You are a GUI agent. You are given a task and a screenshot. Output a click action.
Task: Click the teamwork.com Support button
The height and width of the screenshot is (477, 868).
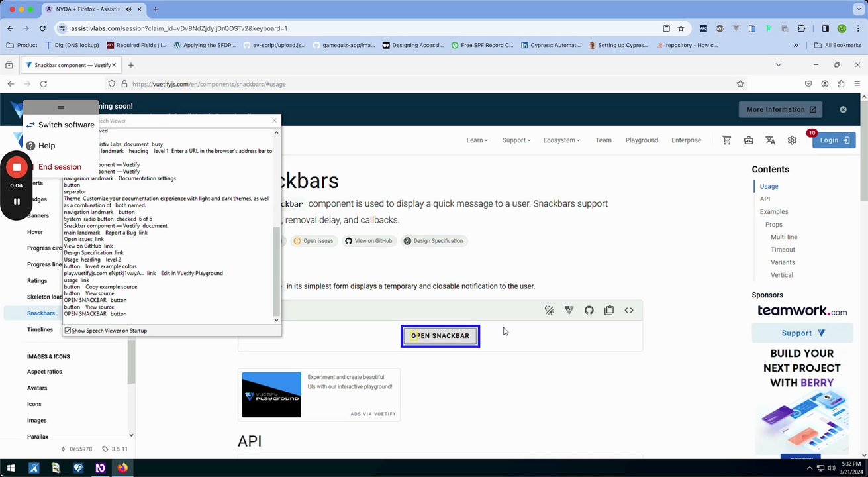pyautogui.click(x=802, y=333)
